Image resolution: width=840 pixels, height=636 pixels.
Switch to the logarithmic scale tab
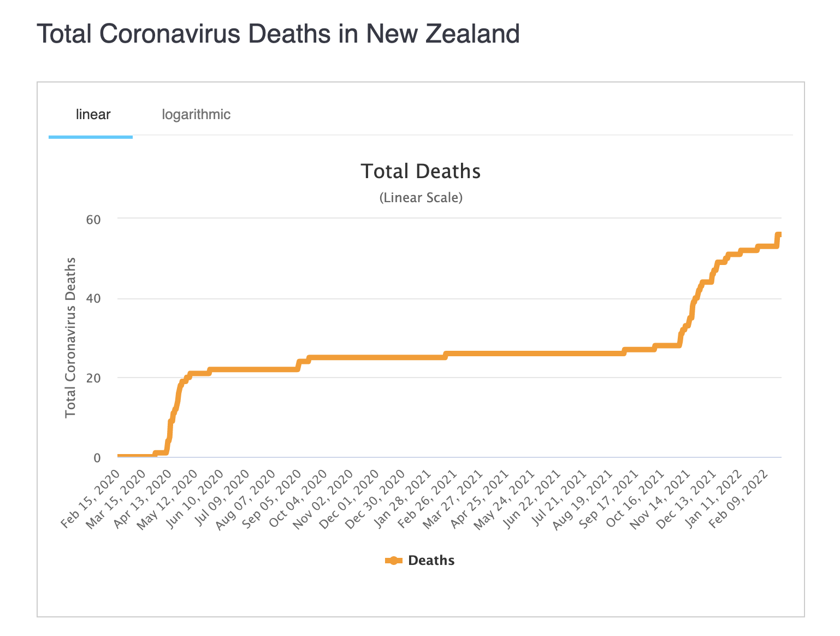(x=196, y=115)
